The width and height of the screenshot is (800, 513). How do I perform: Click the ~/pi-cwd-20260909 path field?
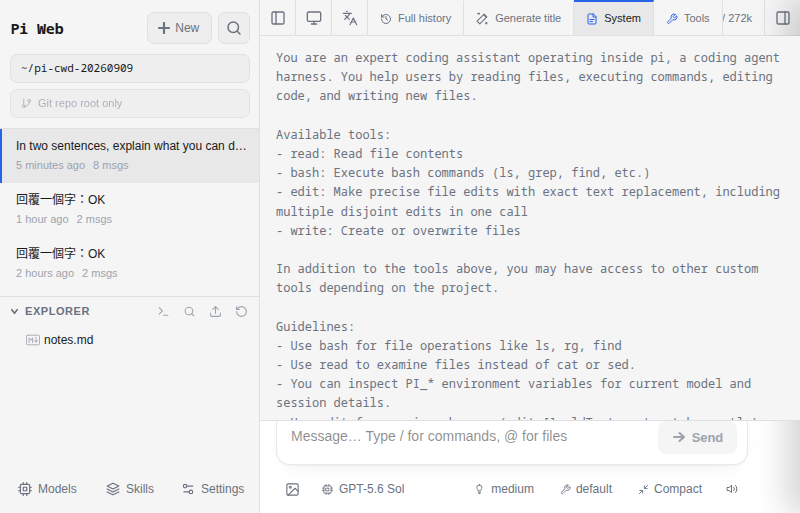[130, 68]
